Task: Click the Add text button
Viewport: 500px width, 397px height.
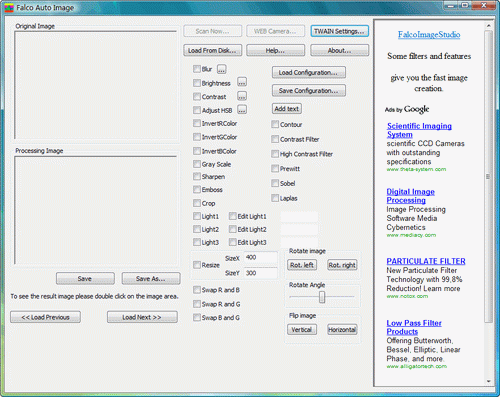Action: click(x=287, y=109)
